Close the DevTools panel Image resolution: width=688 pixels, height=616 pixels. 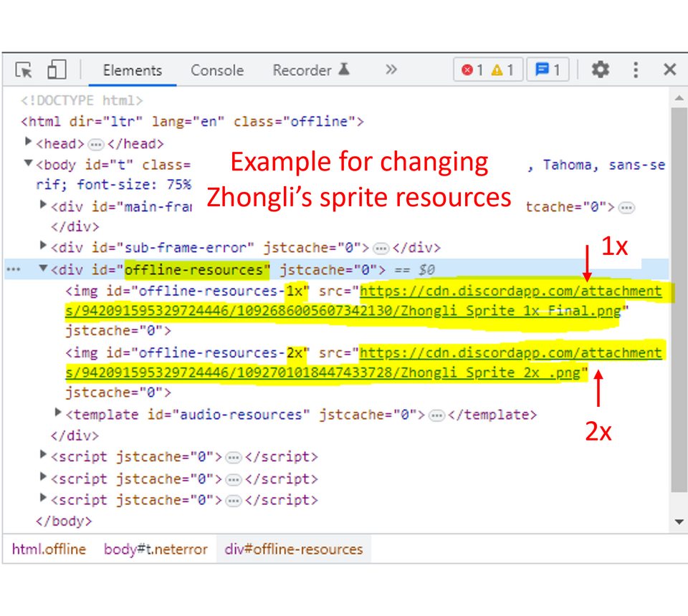coord(669,69)
